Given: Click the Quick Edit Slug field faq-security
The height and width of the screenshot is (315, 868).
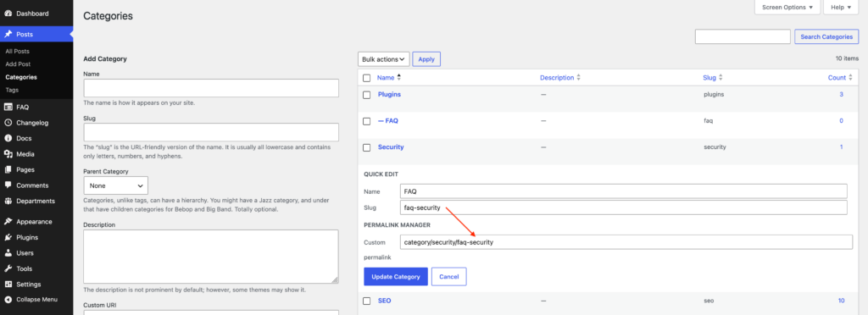Looking at the screenshot, I should tap(623, 207).
